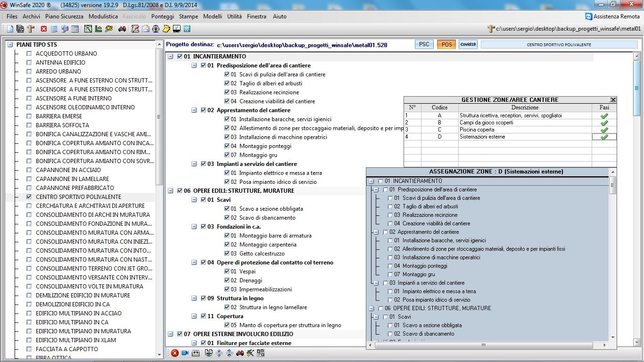Click the red truck icon in bottom toolbar
The width and height of the screenshot is (644, 362).
240,353
